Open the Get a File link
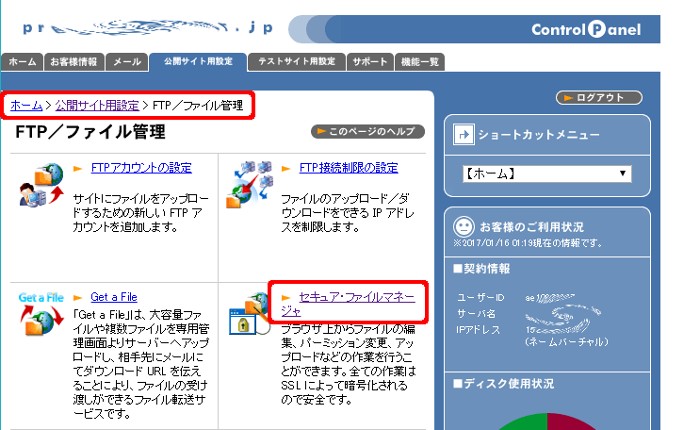 tap(114, 297)
